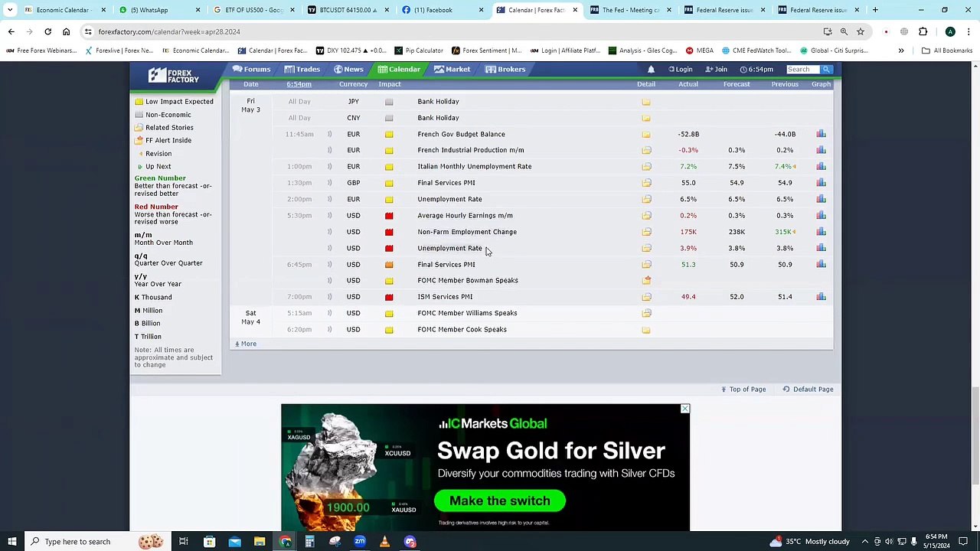Open detail folder for French Industrial Production m/m
The image size is (980, 551).
646,150
